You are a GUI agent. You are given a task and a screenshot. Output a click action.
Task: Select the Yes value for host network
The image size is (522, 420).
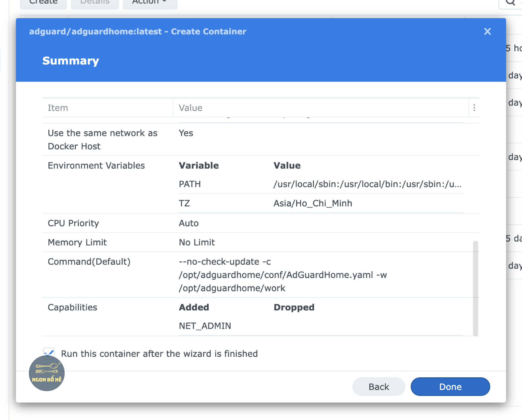click(x=186, y=133)
